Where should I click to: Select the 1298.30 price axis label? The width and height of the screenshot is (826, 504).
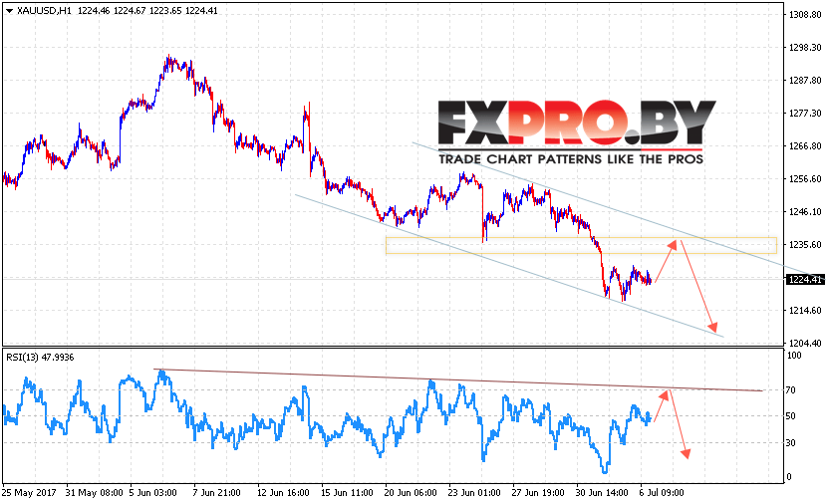coord(805,48)
